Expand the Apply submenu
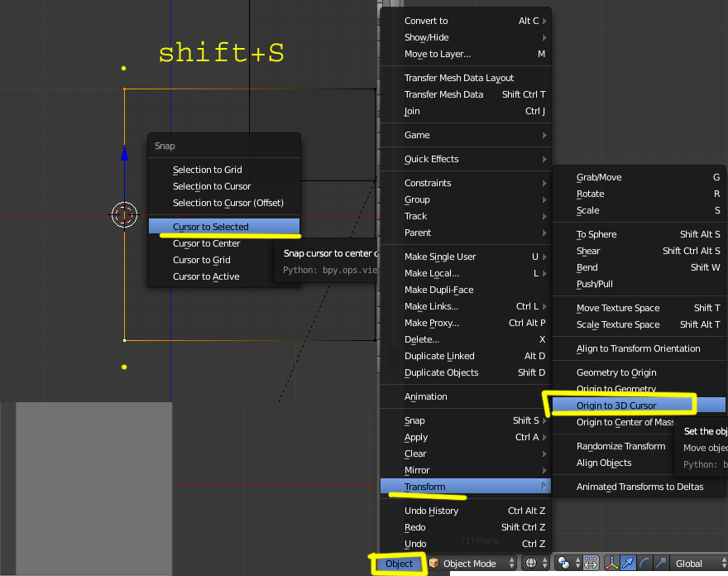Screen dimensions: 728x576 pyautogui.click(x=466, y=437)
